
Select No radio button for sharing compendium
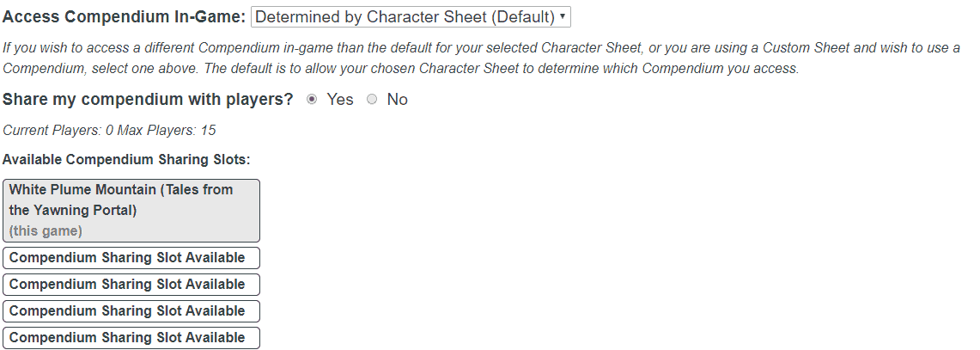372,100
